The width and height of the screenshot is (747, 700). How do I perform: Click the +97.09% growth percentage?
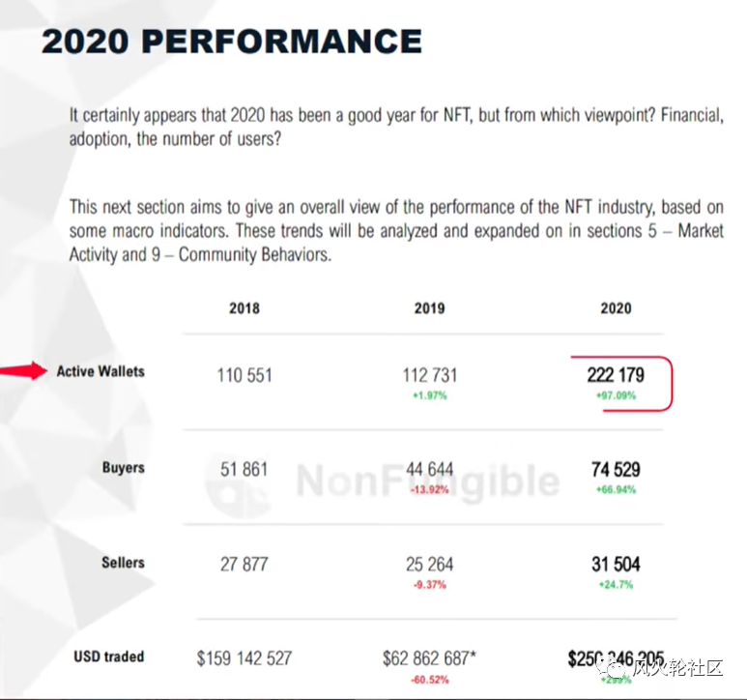click(x=615, y=396)
